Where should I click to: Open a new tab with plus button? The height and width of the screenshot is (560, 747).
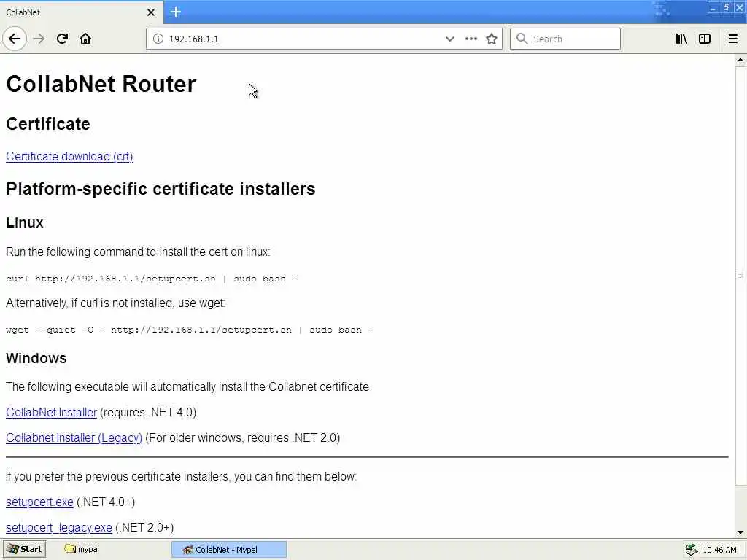176,12
